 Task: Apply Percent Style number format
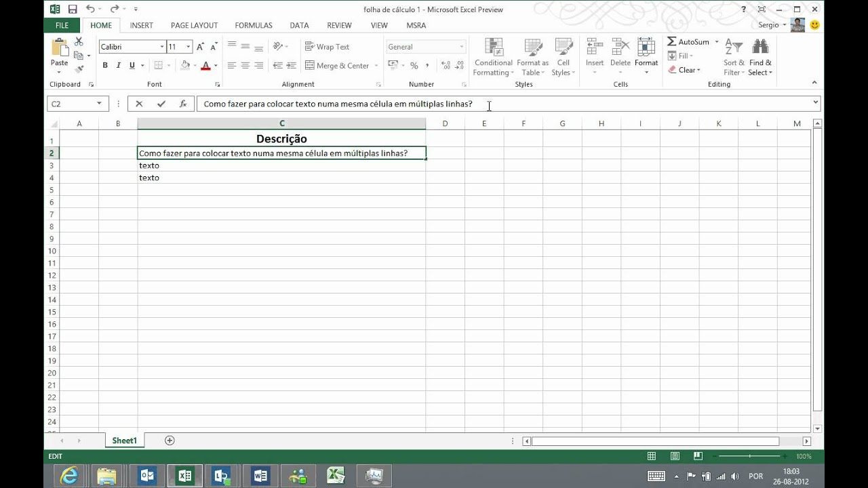pos(414,66)
